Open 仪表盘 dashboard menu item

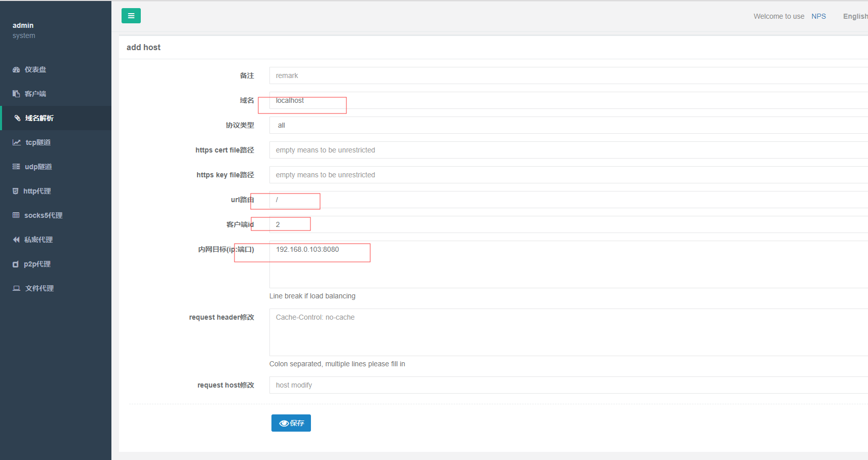[56, 69]
